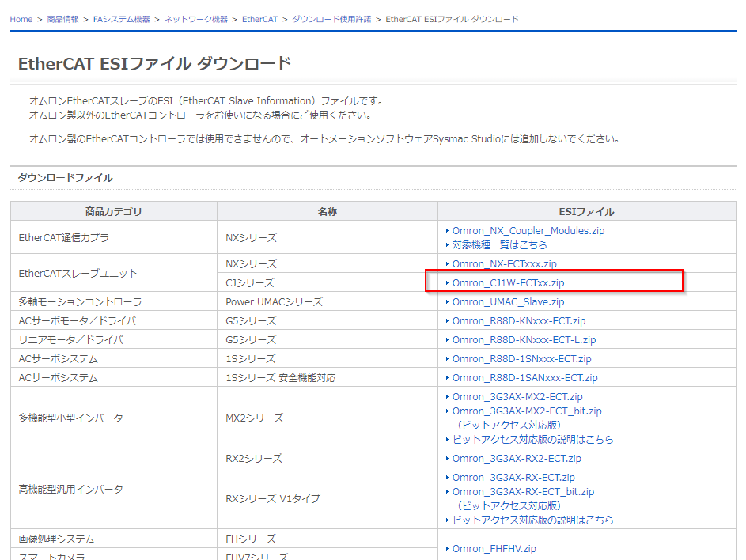746x560 pixels.
Task: Download Omron_FHFHV.zip file
Action: (494, 549)
